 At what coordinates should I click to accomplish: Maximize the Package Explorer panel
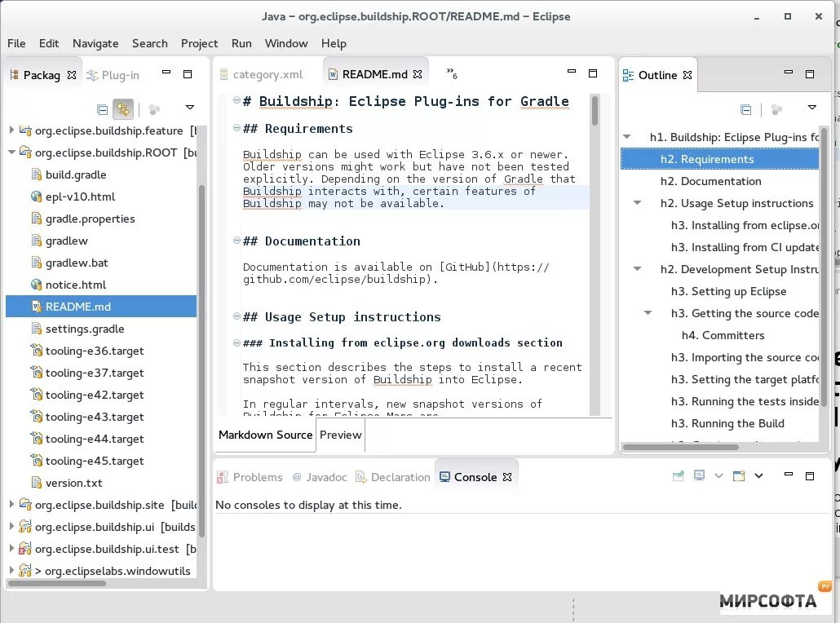click(188, 74)
